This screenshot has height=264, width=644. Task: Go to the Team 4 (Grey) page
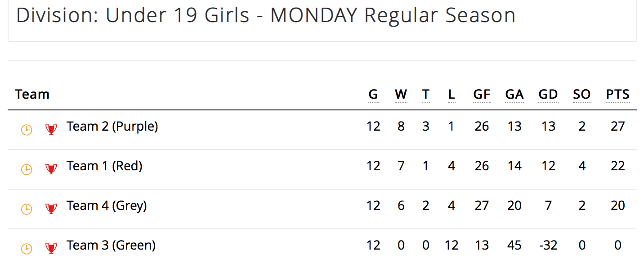[x=107, y=206]
